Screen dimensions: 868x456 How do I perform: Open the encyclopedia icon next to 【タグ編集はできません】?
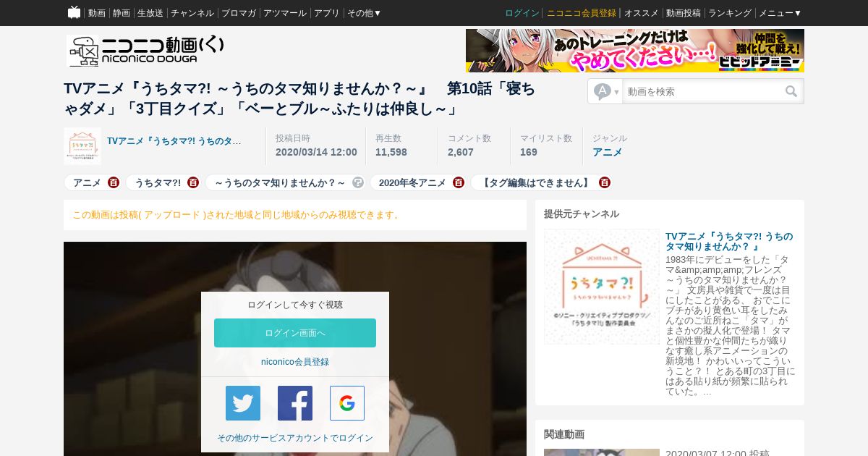coord(605,182)
